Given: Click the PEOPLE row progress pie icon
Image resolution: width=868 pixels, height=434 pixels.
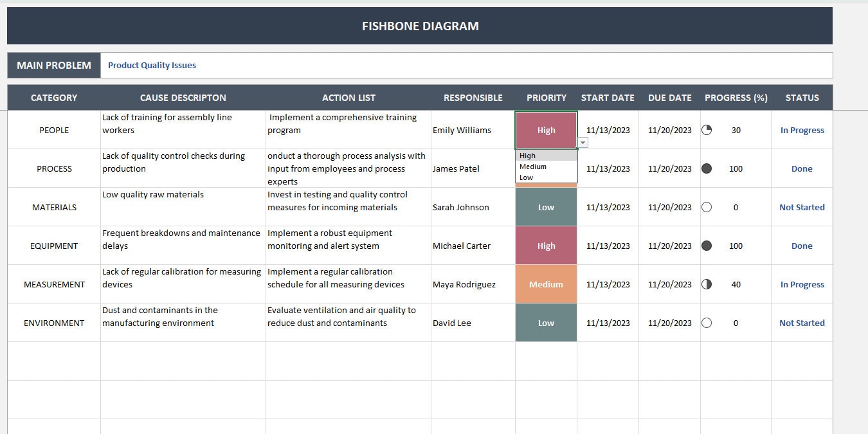Looking at the screenshot, I should point(707,130).
